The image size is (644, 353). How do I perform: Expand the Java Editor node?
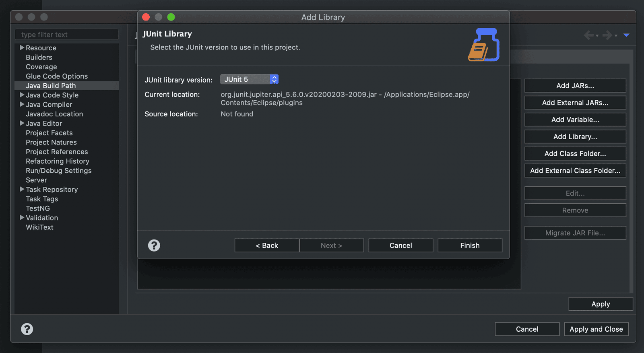coord(22,123)
